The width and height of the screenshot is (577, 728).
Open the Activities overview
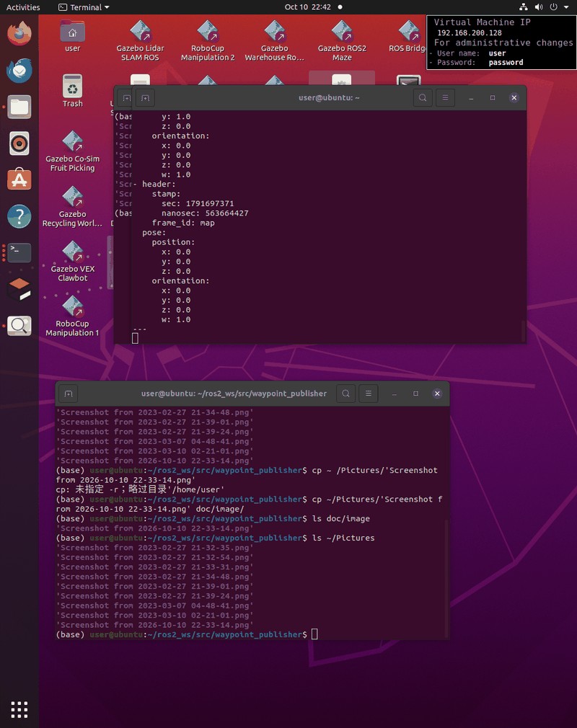point(23,7)
